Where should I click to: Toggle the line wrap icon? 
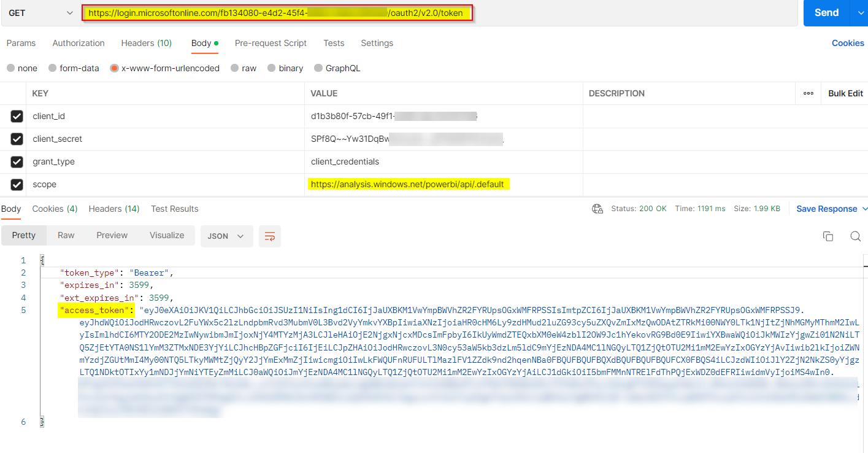pos(270,236)
